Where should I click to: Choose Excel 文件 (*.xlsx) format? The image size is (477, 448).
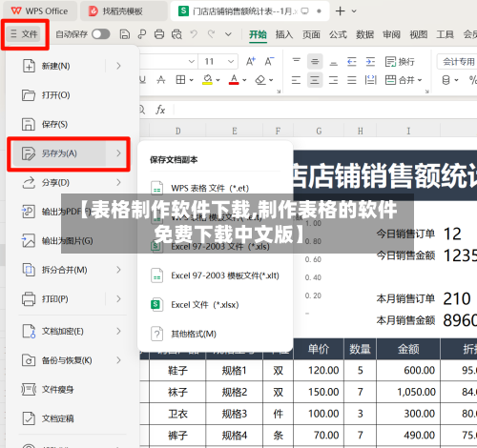coord(205,305)
